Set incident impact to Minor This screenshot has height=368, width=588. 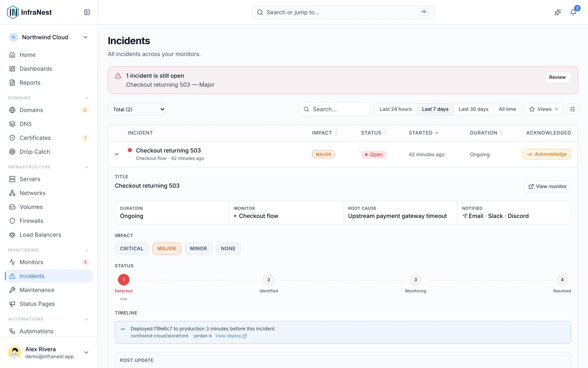point(198,248)
